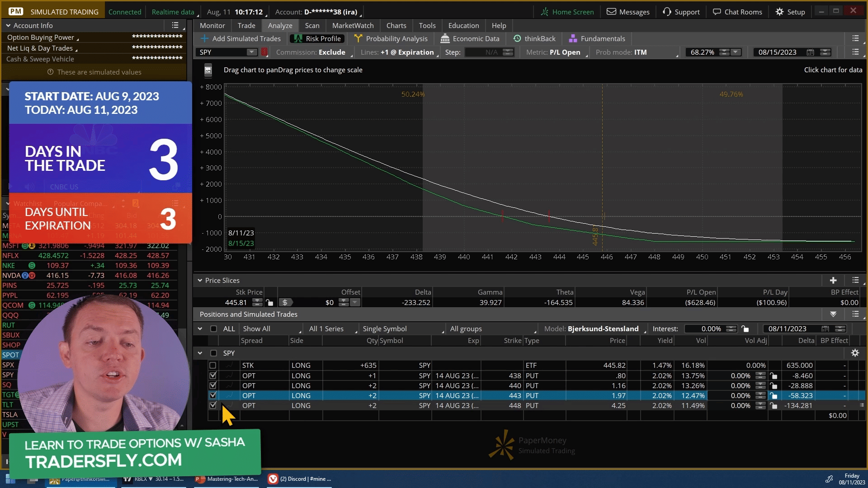868x488 pixels.
Task: Open Discord in the Windows taskbar
Action: tap(301, 479)
